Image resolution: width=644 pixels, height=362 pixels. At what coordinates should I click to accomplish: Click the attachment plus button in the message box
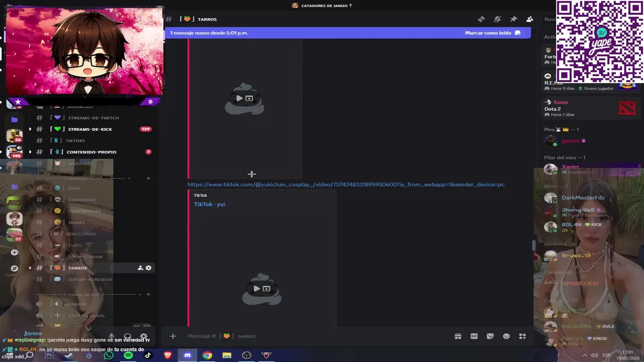173,336
